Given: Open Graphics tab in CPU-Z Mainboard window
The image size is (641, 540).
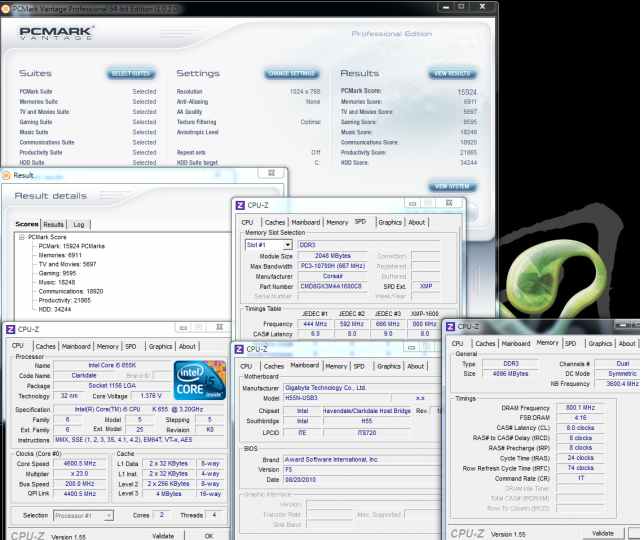Looking at the screenshot, I should (x=389, y=366).
